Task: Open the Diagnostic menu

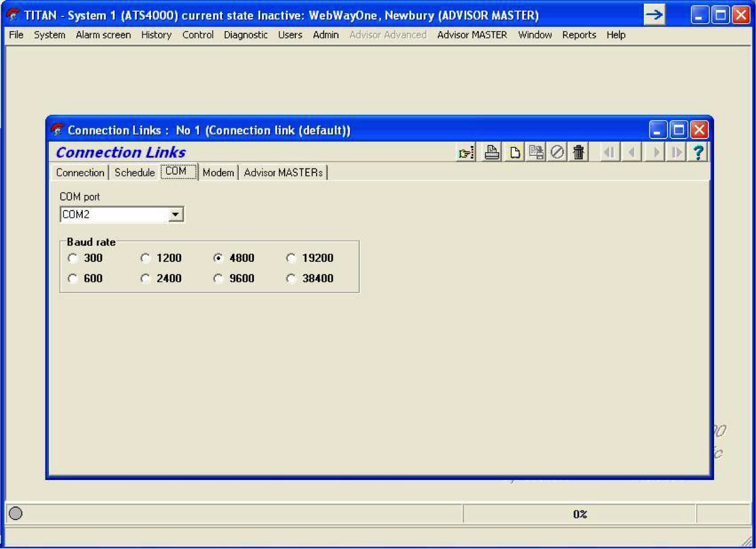Action: [x=246, y=35]
